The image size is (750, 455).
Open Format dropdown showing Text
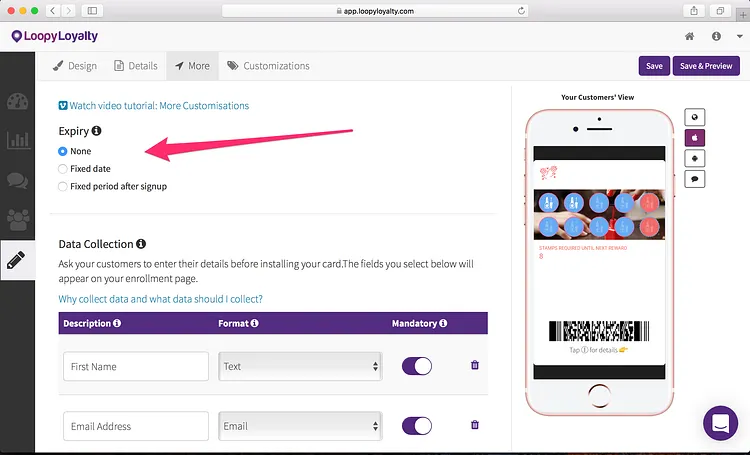(300, 366)
